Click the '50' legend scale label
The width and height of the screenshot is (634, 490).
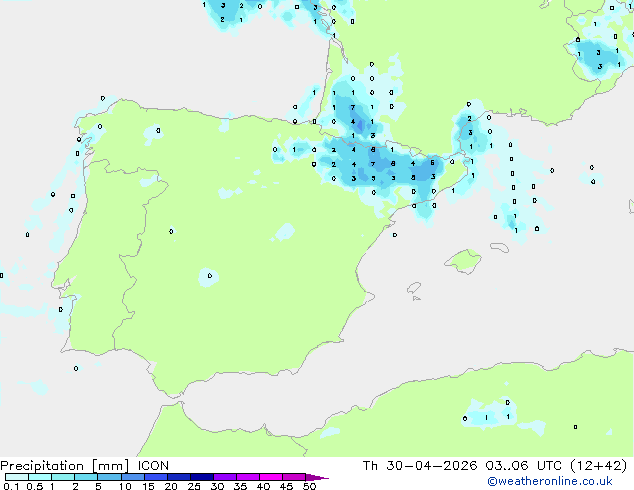point(309,486)
